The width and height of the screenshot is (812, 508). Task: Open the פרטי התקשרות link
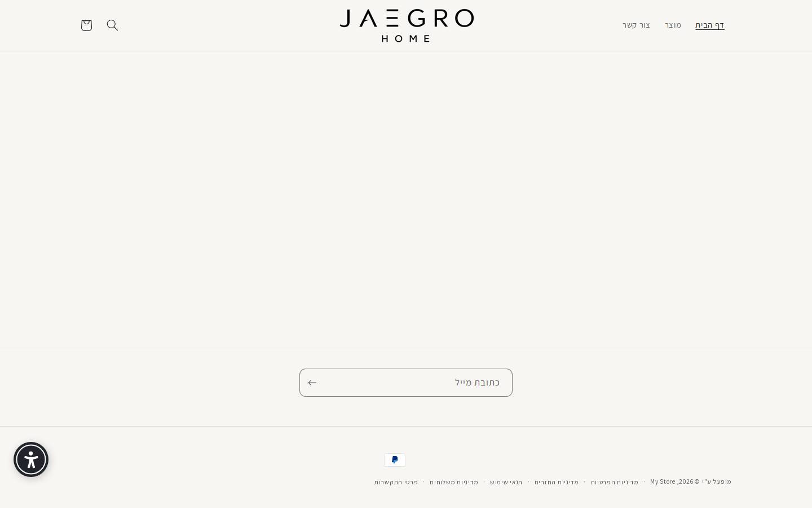pos(396,482)
